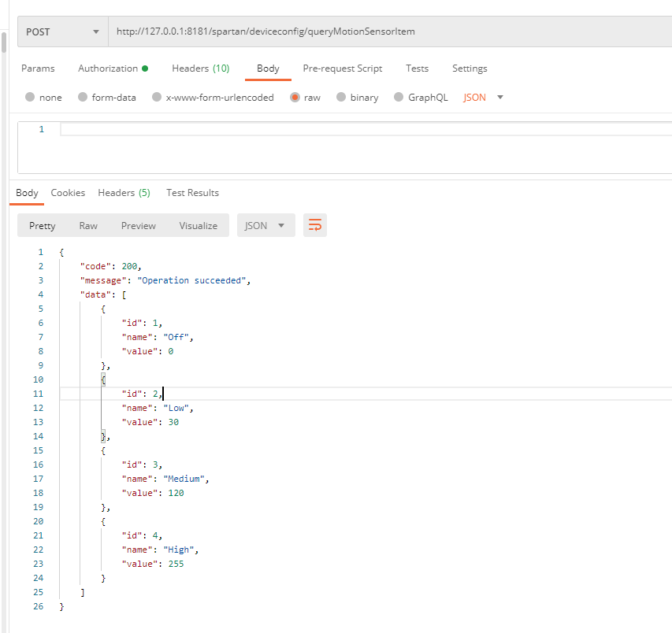View the response Cookies tab
This screenshot has height=633, width=672.
pos(68,193)
